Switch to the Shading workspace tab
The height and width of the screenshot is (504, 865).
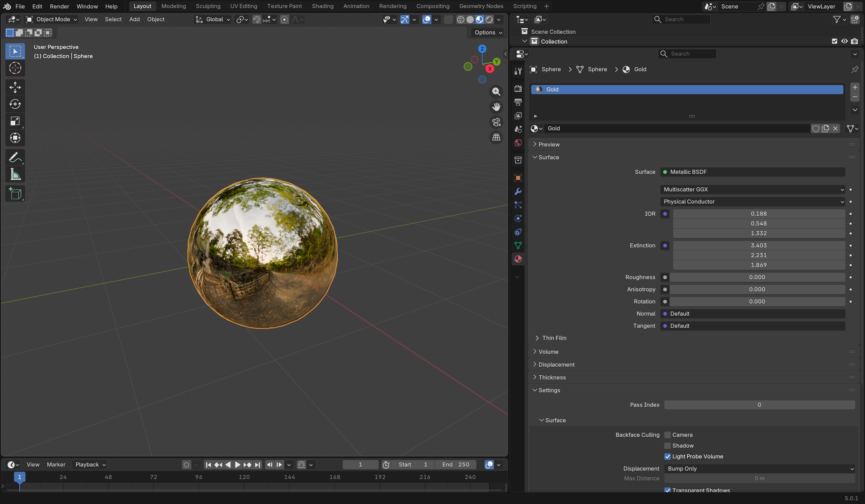[x=322, y=6]
